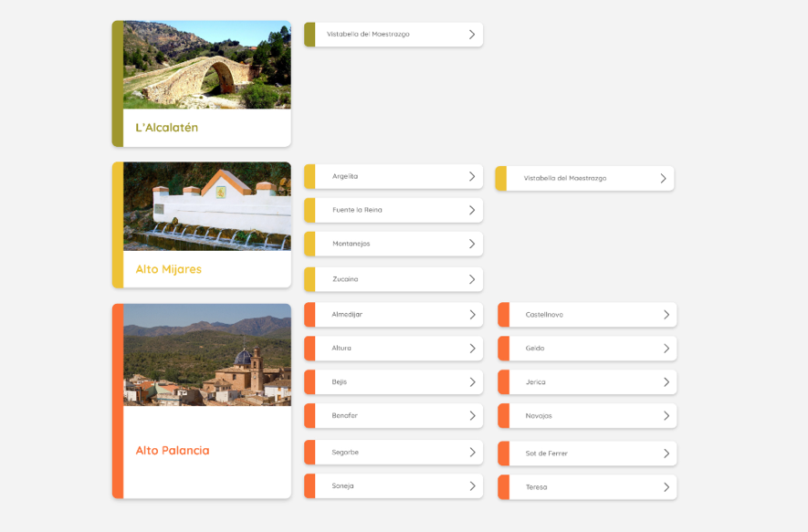Select the Segorbe town button
The image size is (808, 532).
(394, 453)
